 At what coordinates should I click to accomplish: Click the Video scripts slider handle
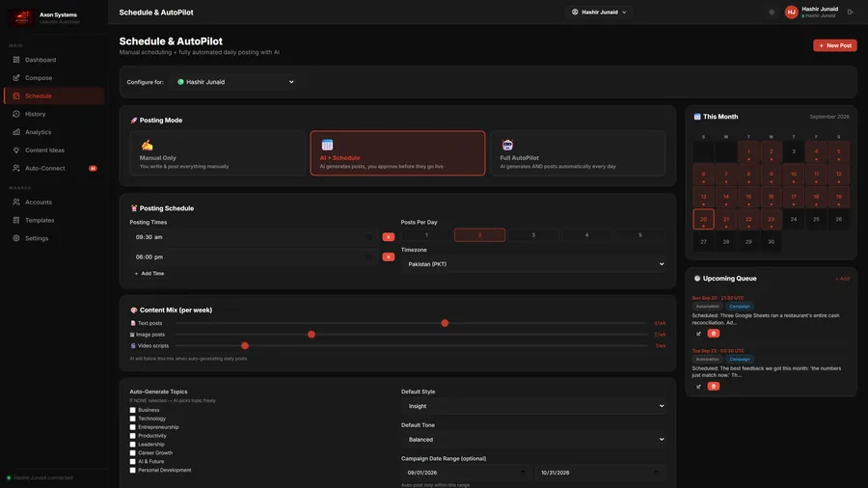pos(245,346)
